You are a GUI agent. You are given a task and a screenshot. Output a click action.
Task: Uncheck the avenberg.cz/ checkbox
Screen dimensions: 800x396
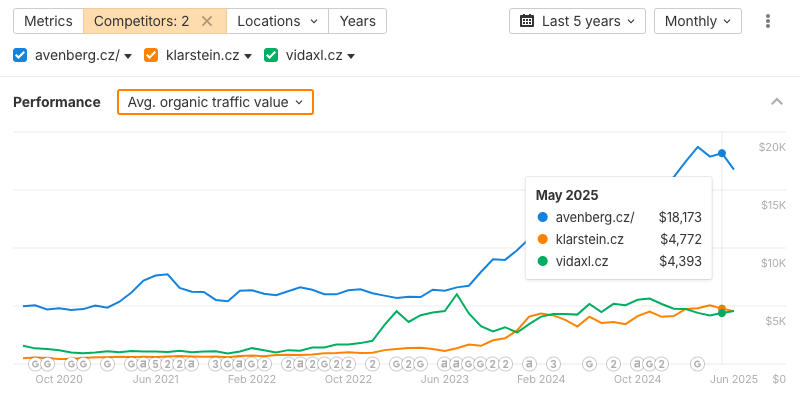pyautogui.click(x=20, y=55)
